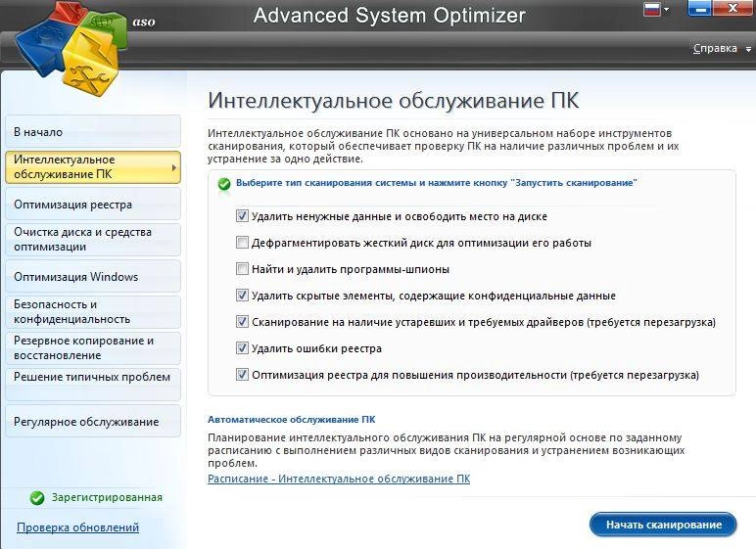This screenshot has height=549, width=756.
Task: Click Расписание - Интеллектуальное обслуживание ПК link
Action: click(339, 479)
